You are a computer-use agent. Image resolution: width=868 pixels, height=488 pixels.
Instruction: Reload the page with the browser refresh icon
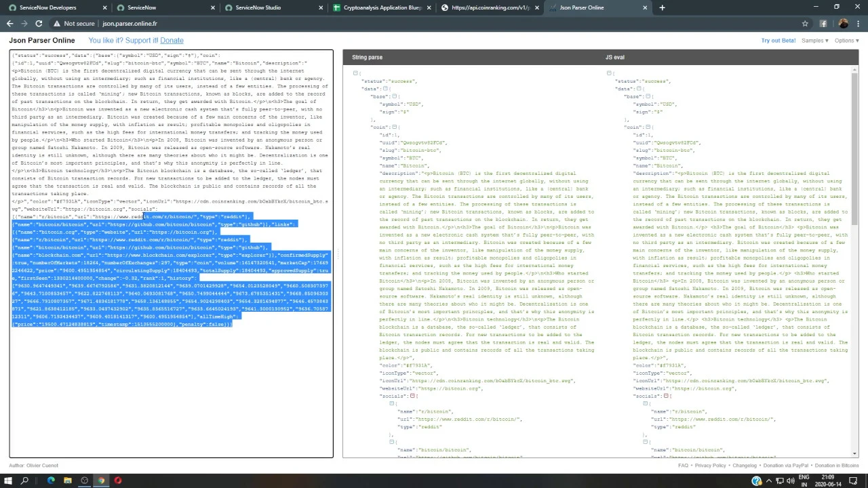[39, 24]
